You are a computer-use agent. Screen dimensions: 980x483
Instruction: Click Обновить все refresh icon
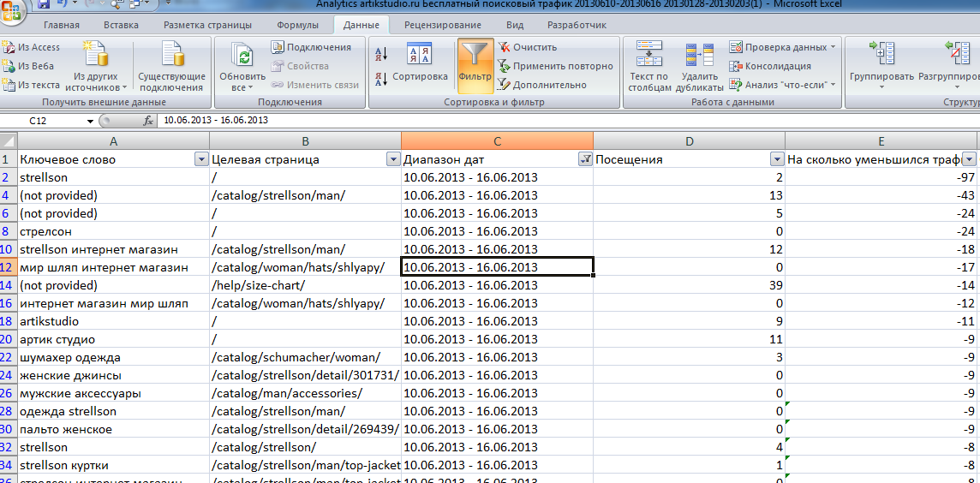[x=242, y=56]
